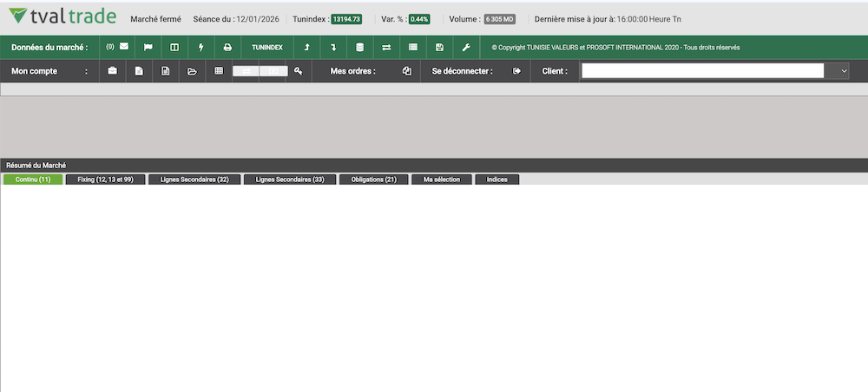Click the log out icon
The height and width of the screenshot is (392, 868).
(x=516, y=71)
